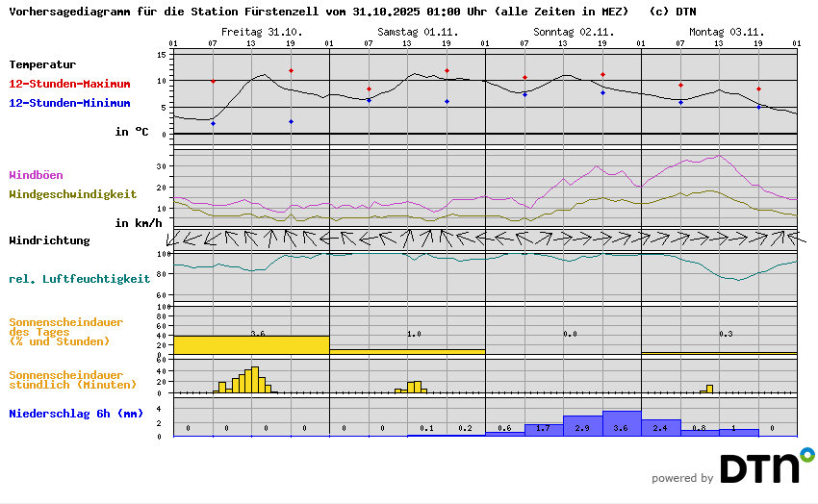Image resolution: width=818 pixels, height=504 pixels.
Task: Click the Windböen legend label
Action: click(36, 175)
